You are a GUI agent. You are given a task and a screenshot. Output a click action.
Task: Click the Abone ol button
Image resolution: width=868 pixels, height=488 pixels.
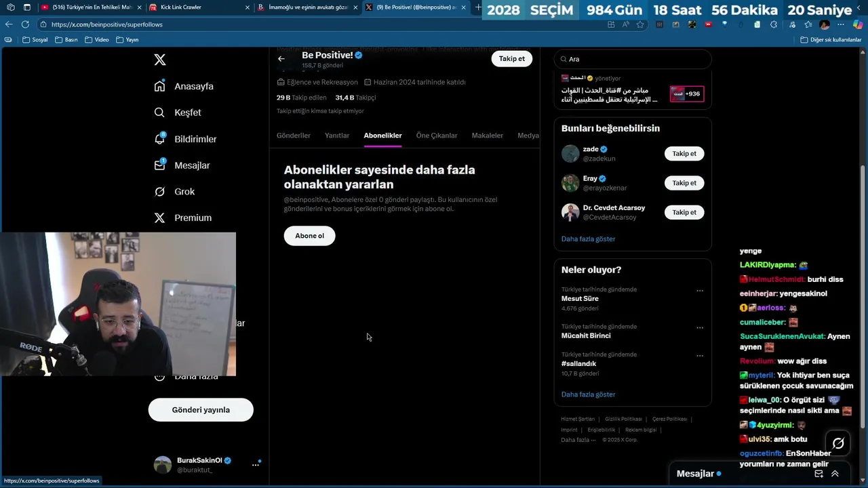tap(309, 236)
